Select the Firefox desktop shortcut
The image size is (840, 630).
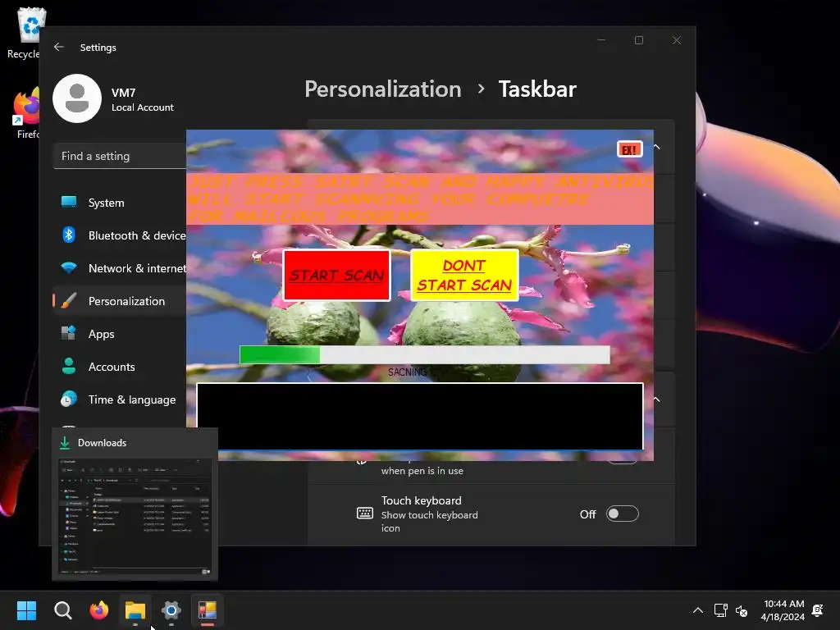tap(25, 114)
